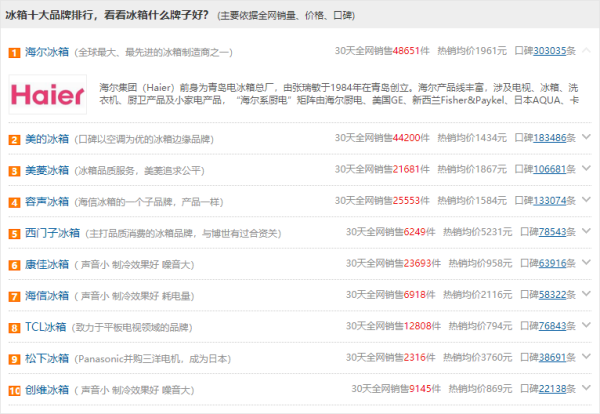The width and height of the screenshot is (600, 414).
Task: Click the rank 1 orange number badge
Action: pyautogui.click(x=14, y=52)
